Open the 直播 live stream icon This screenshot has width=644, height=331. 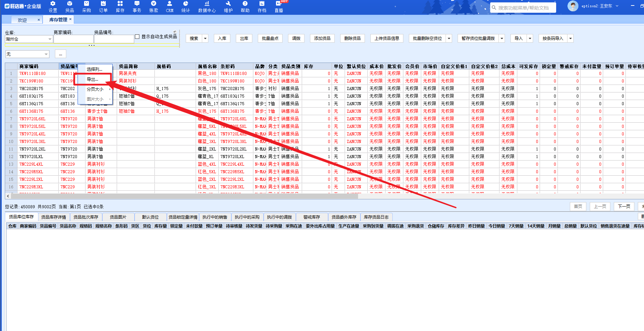(x=278, y=4)
